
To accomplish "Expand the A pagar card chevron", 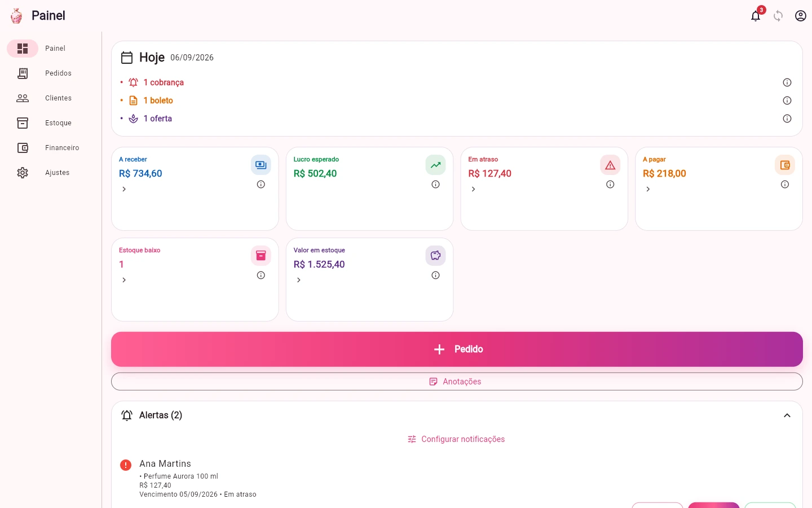I will point(648,189).
